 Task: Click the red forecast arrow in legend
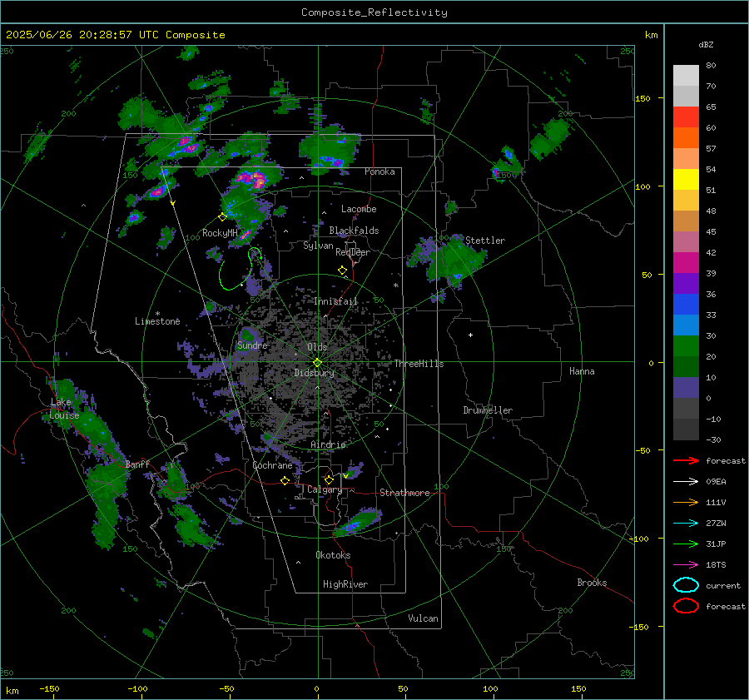(x=686, y=460)
